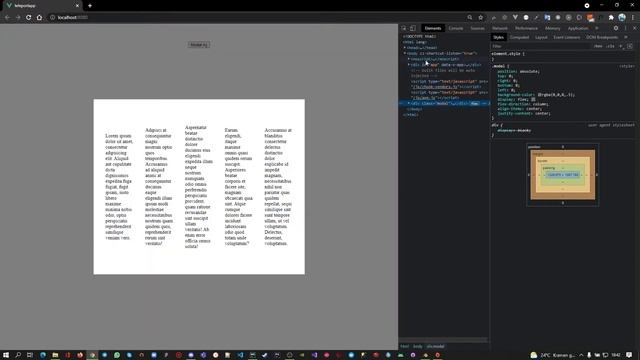640x360 pixels.
Task: Open the DevTools settings gear
Action: point(616,28)
